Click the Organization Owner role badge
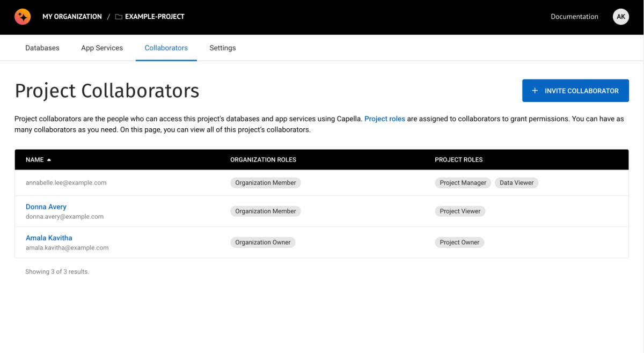 click(x=263, y=242)
